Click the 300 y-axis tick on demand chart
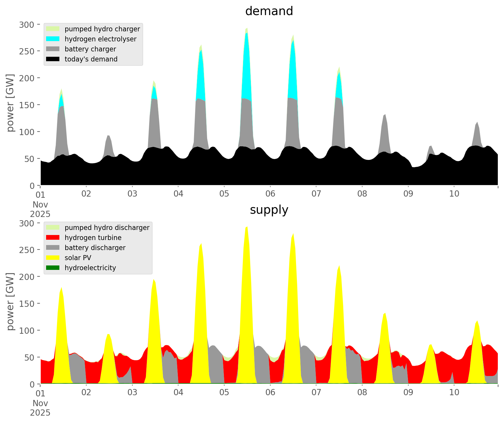Screen dimensions: 504x423 point(26,25)
